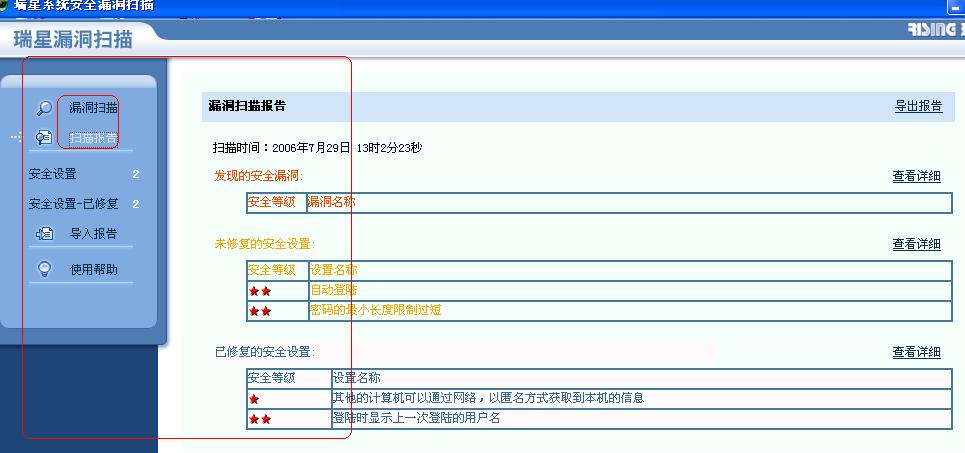The image size is (965, 453).
Task: Click the count 2 beside 安全设置
Action: coord(135,174)
